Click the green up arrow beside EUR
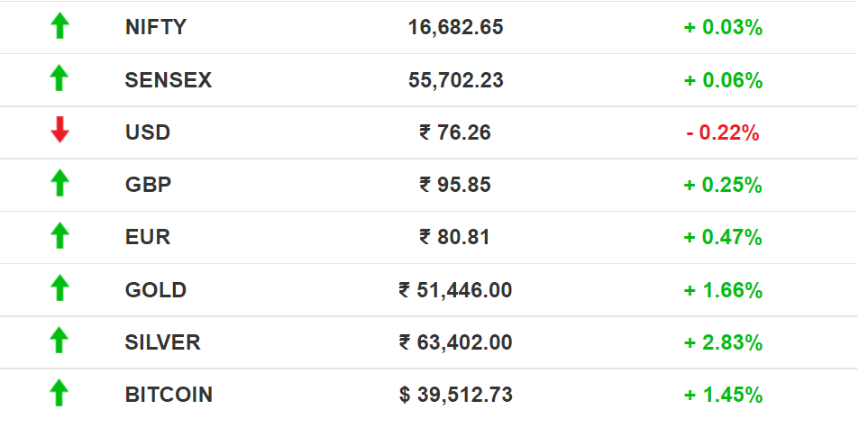Viewport: 868px width, 428px height. pyautogui.click(x=59, y=235)
